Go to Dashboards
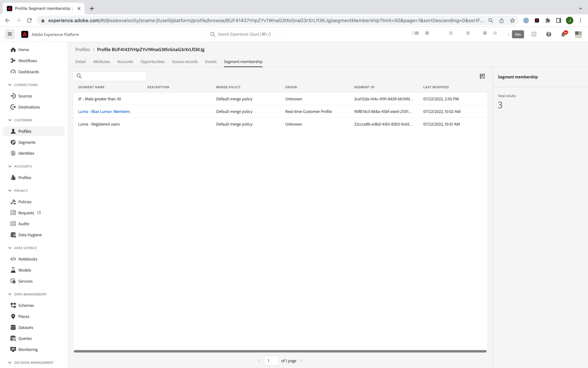 coord(28,72)
